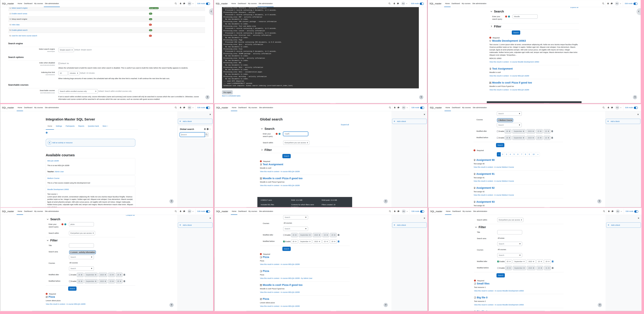Enable Modified after on the Medium Course filter page
Image resolution: width=644 pixels, height=314 pixels.
pos(498,131)
